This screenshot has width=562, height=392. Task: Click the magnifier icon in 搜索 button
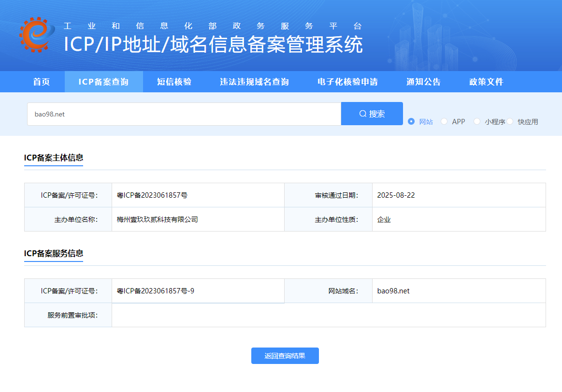[363, 114]
